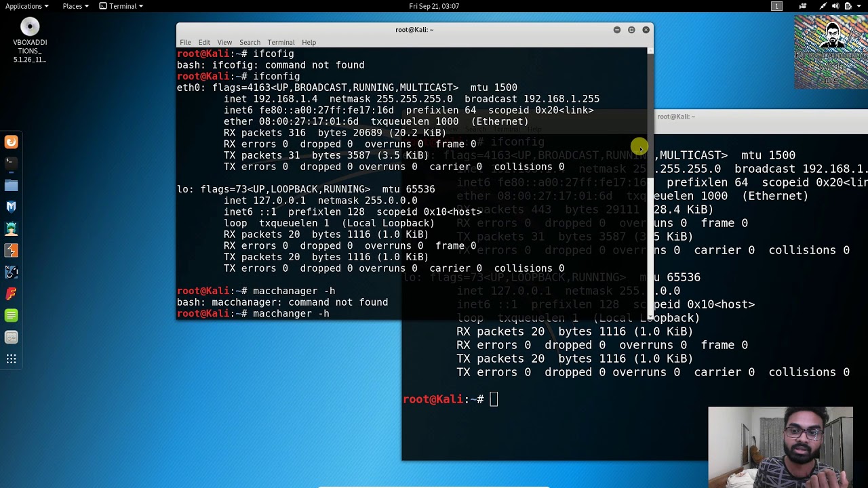Open the Files folder dock icon

(11, 185)
